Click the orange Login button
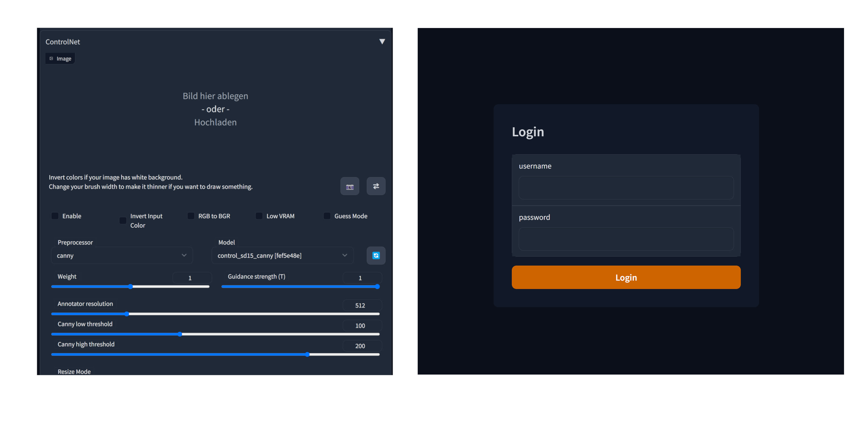The image size is (868, 422). click(626, 277)
